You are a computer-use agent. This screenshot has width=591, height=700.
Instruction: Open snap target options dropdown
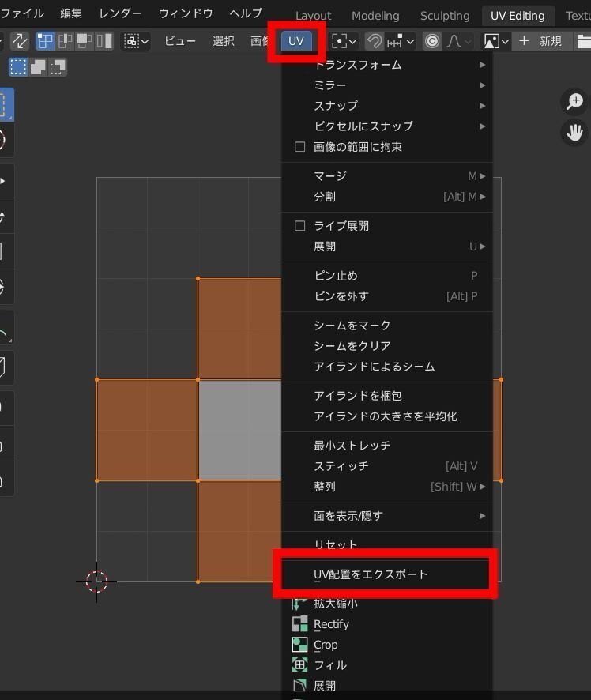(x=400, y=42)
